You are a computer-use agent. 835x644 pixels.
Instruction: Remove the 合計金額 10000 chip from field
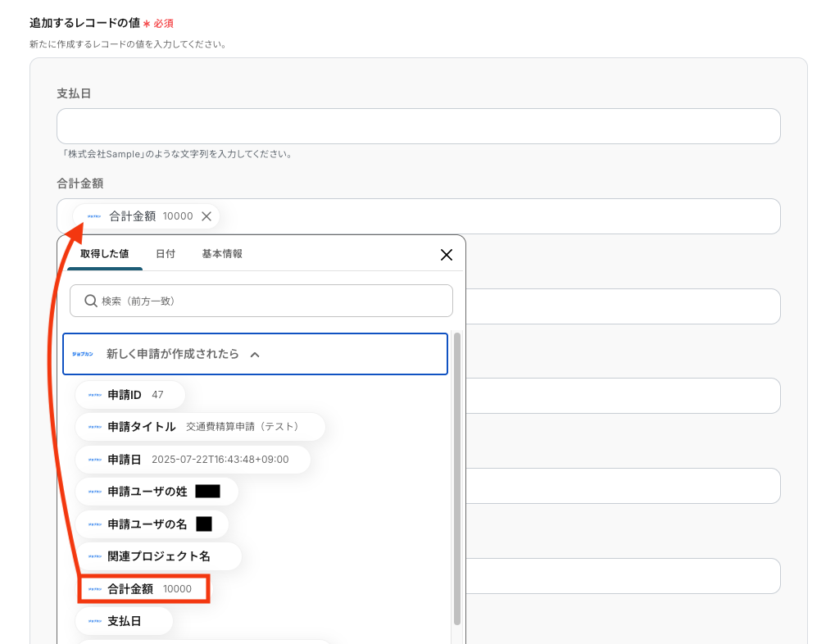point(206,216)
